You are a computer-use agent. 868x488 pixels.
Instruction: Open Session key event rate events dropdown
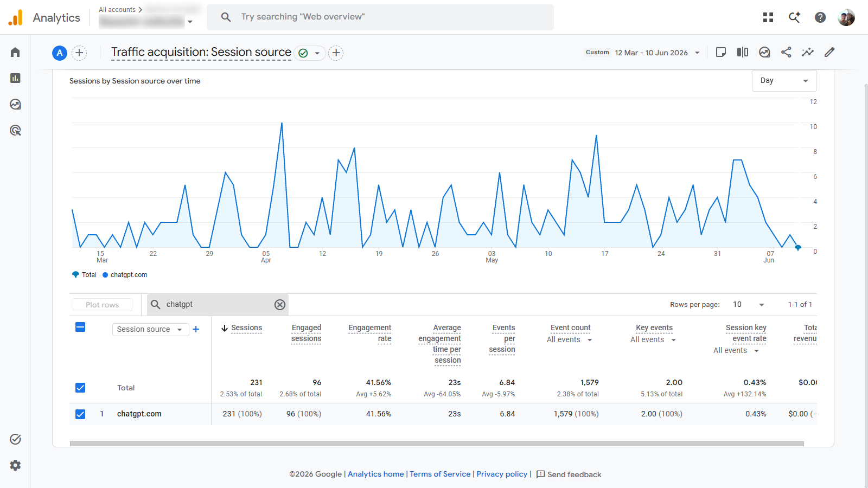737,351
